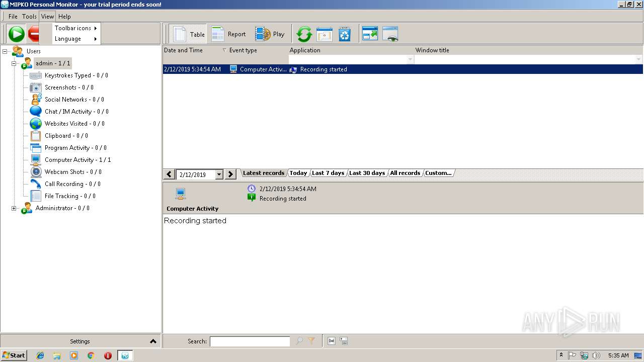The height and width of the screenshot is (362, 644).
Task: Select the Keystrokes Typed category
Action: 76,75
